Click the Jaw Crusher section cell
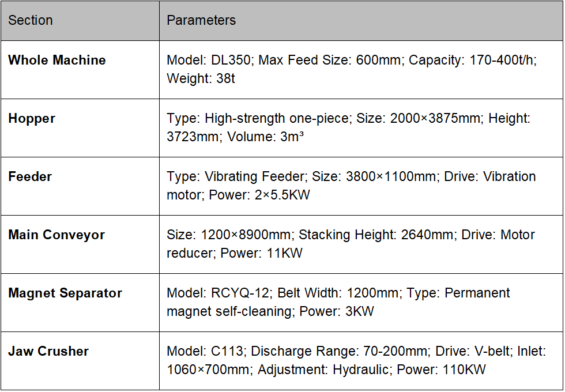The image size is (565, 392). pos(48,352)
